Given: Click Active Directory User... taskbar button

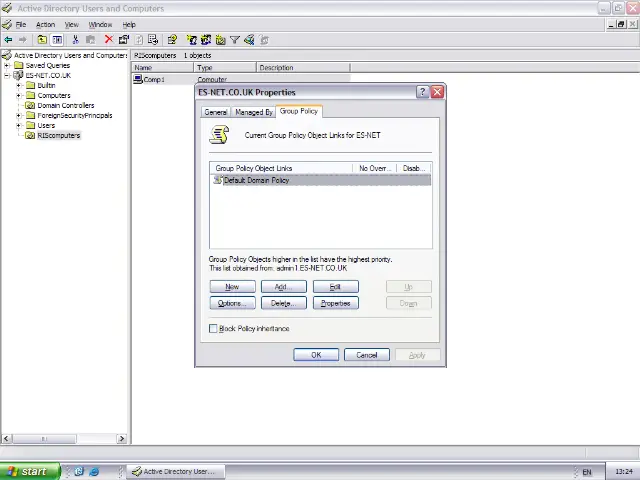Looking at the screenshot, I should pos(176,471).
